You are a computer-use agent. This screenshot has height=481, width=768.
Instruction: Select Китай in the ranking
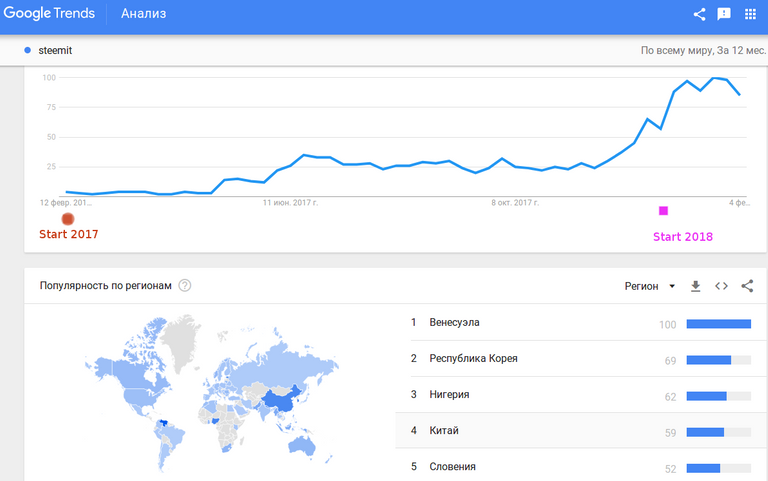pyautogui.click(x=444, y=431)
